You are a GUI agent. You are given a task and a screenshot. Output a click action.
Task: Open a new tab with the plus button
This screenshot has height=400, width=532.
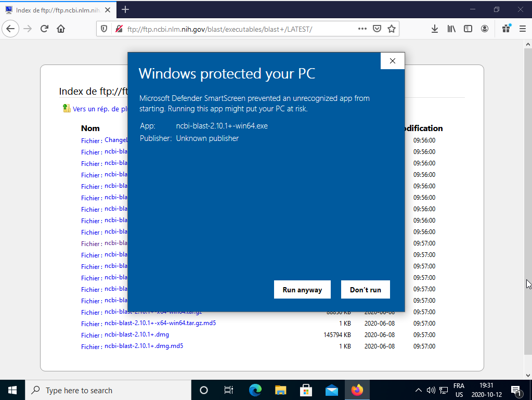point(125,9)
